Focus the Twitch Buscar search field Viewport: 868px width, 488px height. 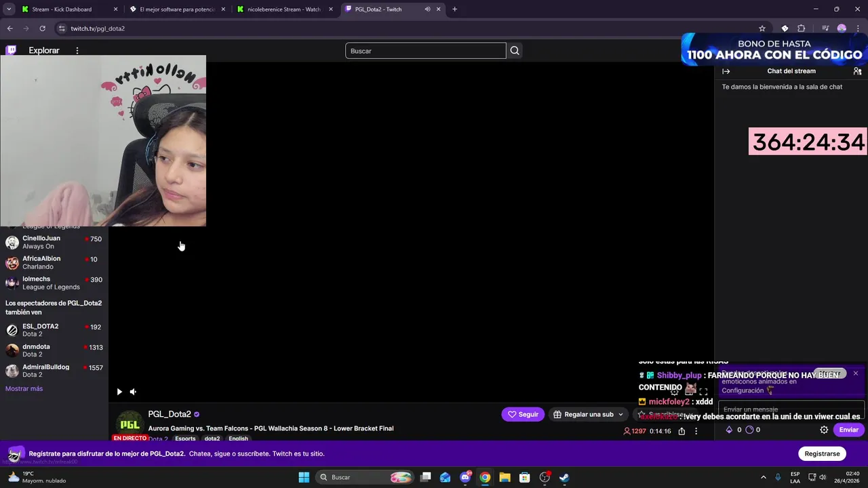pyautogui.click(x=426, y=51)
